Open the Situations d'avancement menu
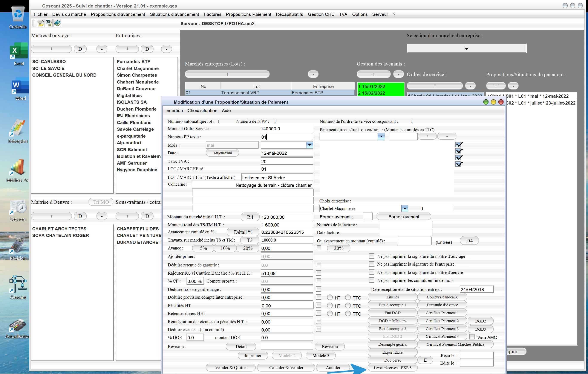This screenshot has height=374, width=588. [x=174, y=14]
